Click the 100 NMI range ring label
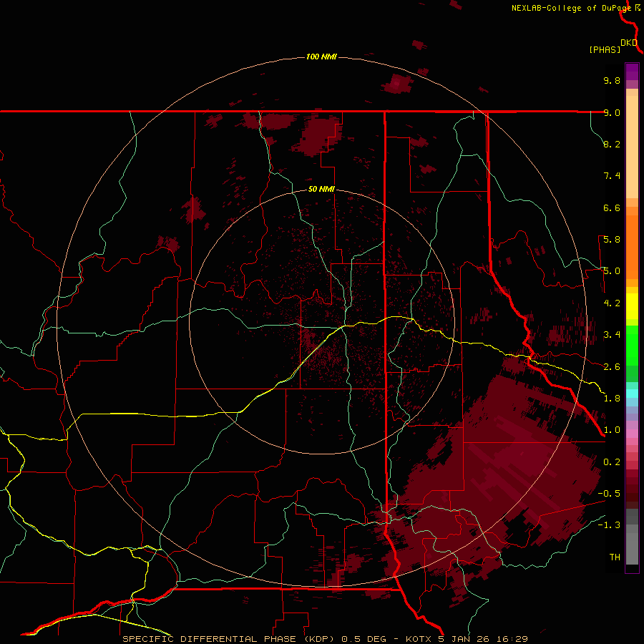The width and height of the screenshot is (644, 644). [321, 57]
